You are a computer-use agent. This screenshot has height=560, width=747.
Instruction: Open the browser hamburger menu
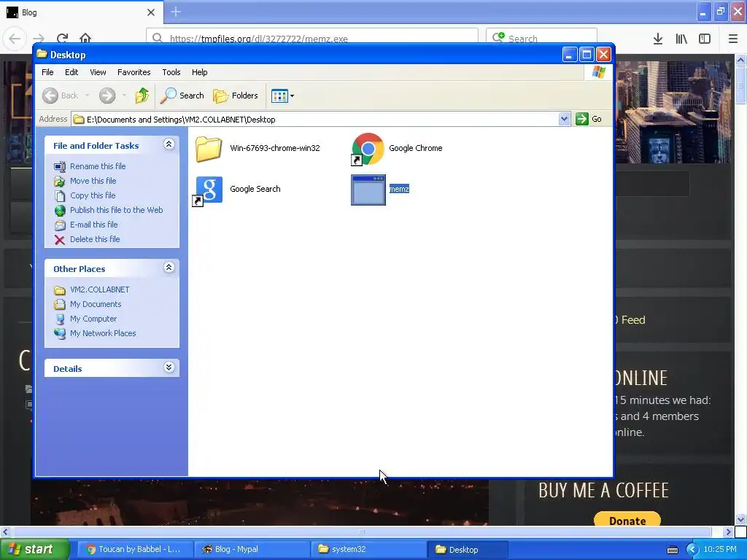(x=733, y=39)
